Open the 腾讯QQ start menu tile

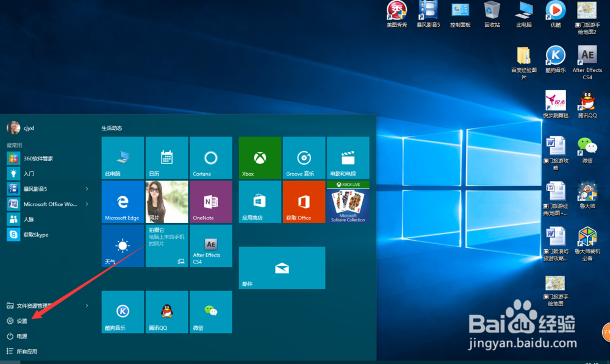click(167, 312)
